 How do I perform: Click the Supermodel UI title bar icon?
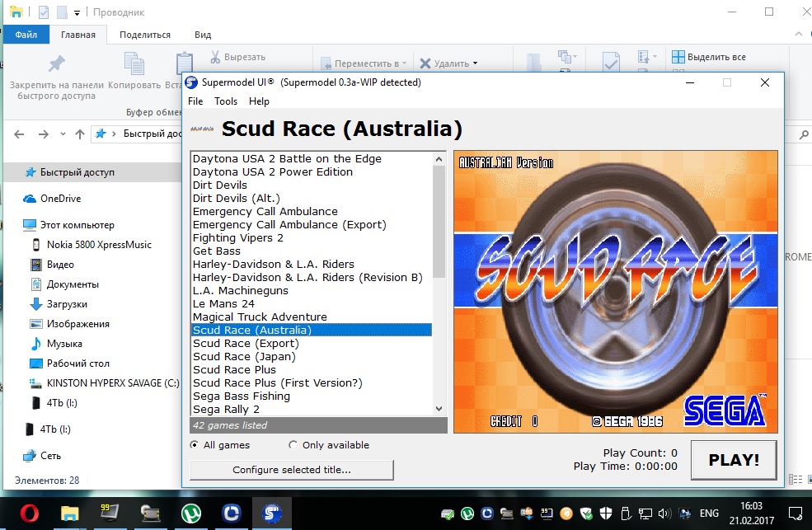pos(191,82)
